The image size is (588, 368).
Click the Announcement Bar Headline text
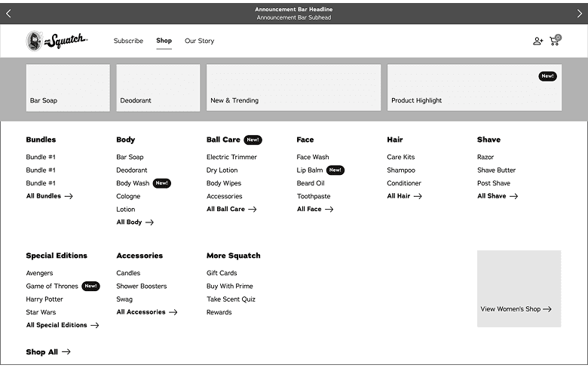click(294, 9)
